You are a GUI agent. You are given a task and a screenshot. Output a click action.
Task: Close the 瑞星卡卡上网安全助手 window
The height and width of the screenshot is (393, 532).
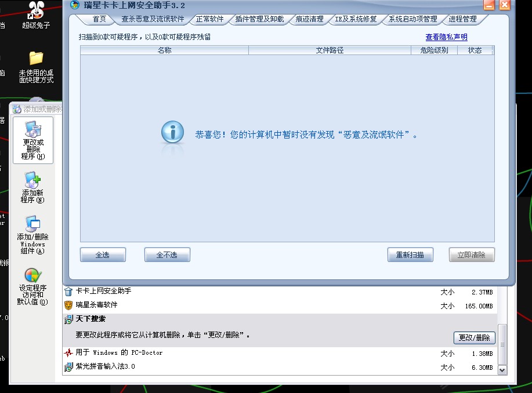coord(505,5)
